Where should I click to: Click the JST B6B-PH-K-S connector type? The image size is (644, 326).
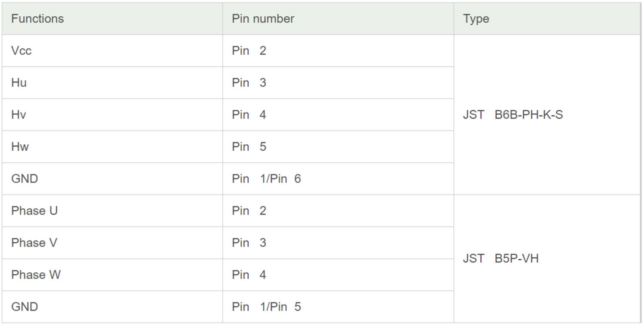click(513, 115)
